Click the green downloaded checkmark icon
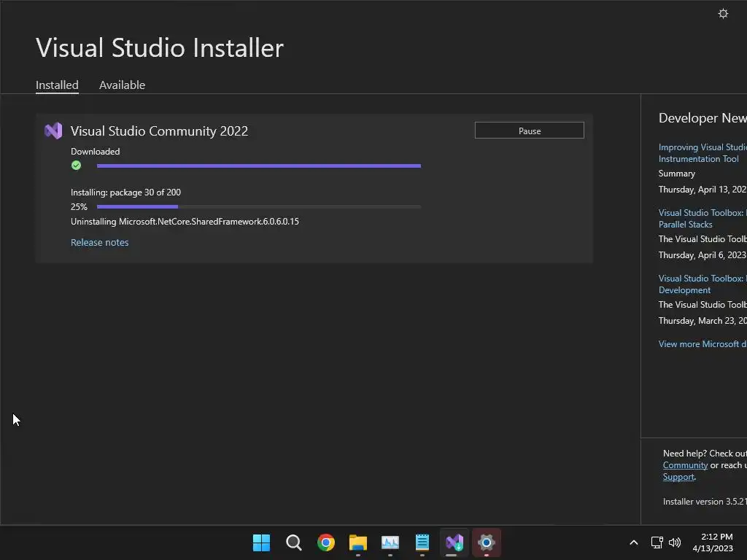Screen dimensions: 747x560 [x=76, y=166]
